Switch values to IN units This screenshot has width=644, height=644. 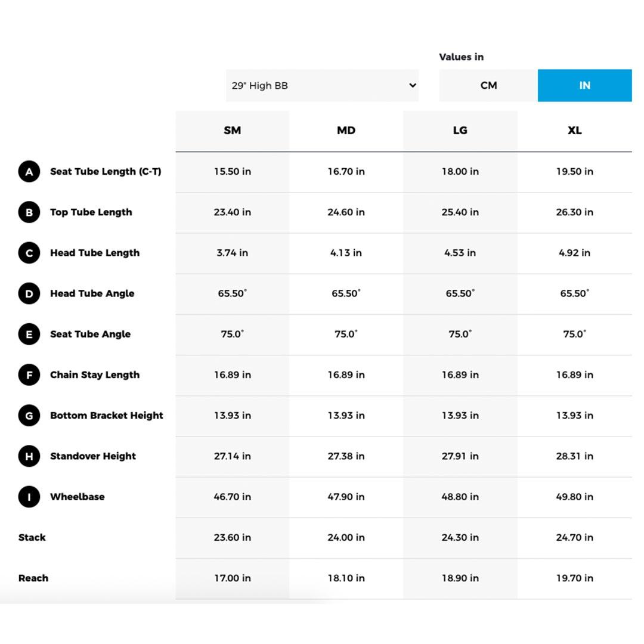[584, 85]
